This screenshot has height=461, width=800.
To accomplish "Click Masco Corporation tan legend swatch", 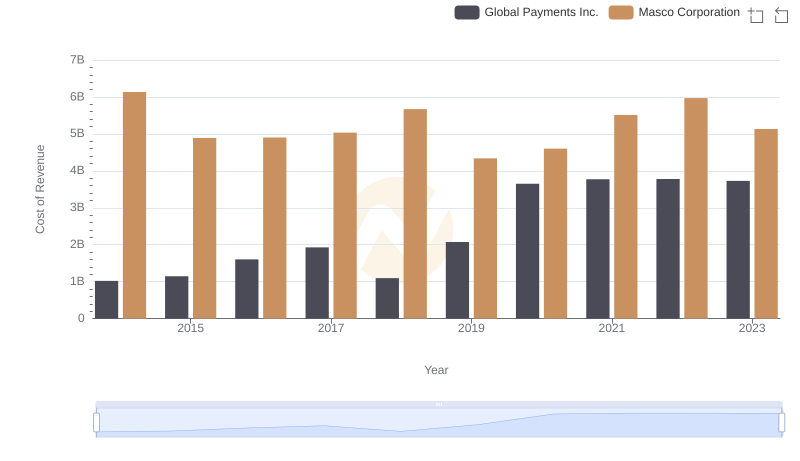I will click(621, 12).
